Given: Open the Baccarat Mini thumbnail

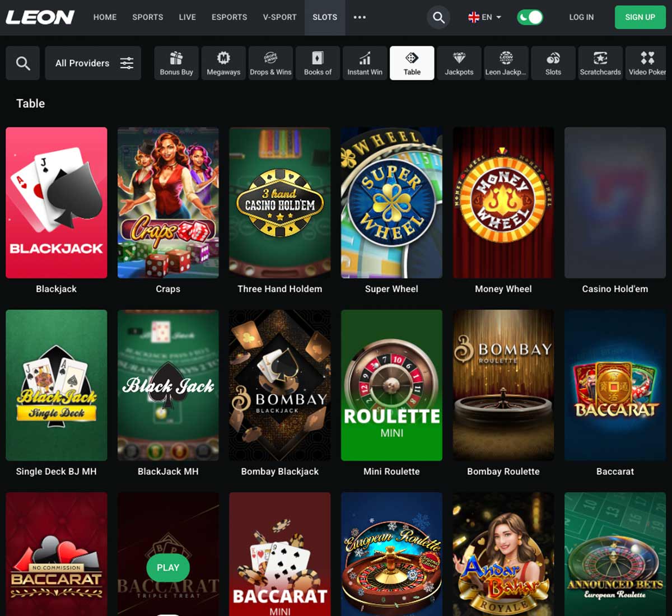Looking at the screenshot, I should pyautogui.click(x=279, y=554).
